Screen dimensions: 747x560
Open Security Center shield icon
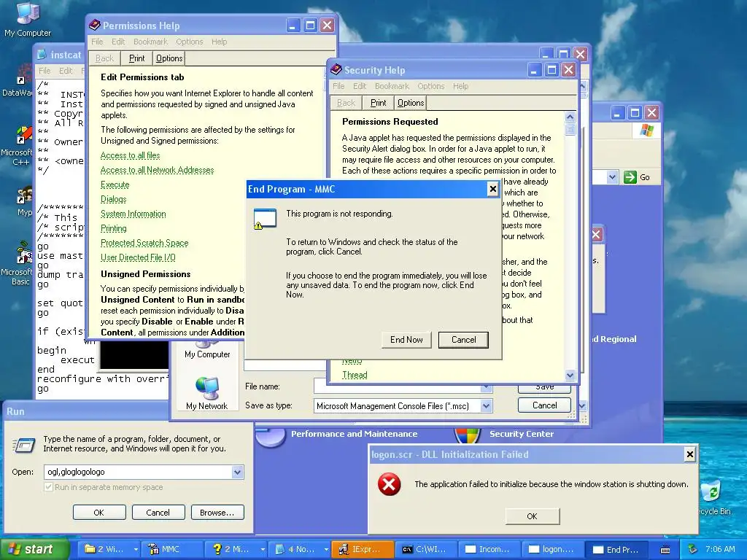pos(468,435)
